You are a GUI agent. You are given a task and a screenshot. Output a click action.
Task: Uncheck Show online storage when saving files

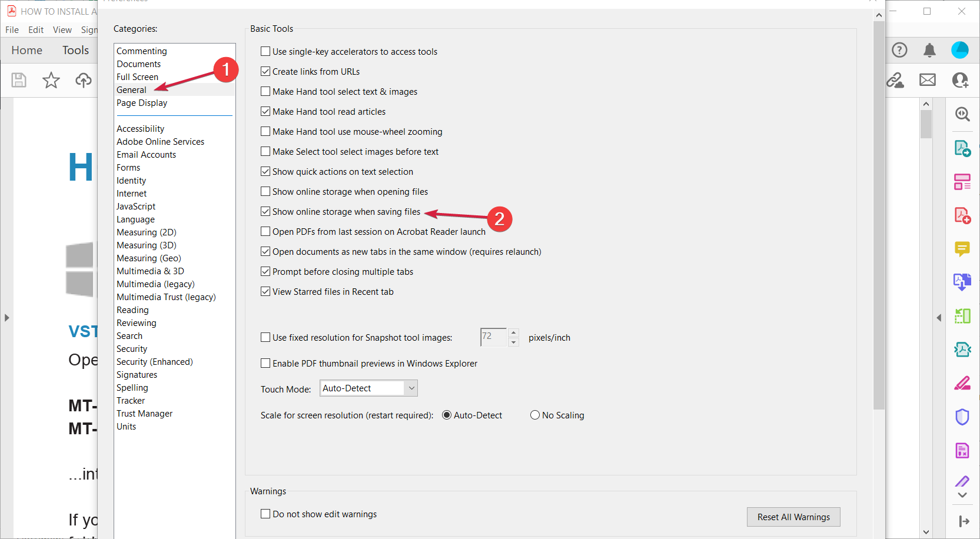(265, 212)
